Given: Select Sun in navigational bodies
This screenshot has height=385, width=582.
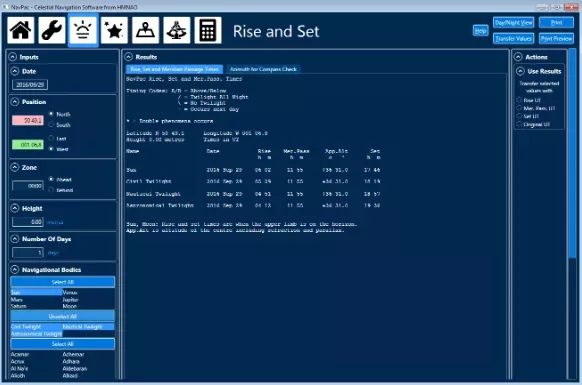Looking at the screenshot, I should [36, 293].
